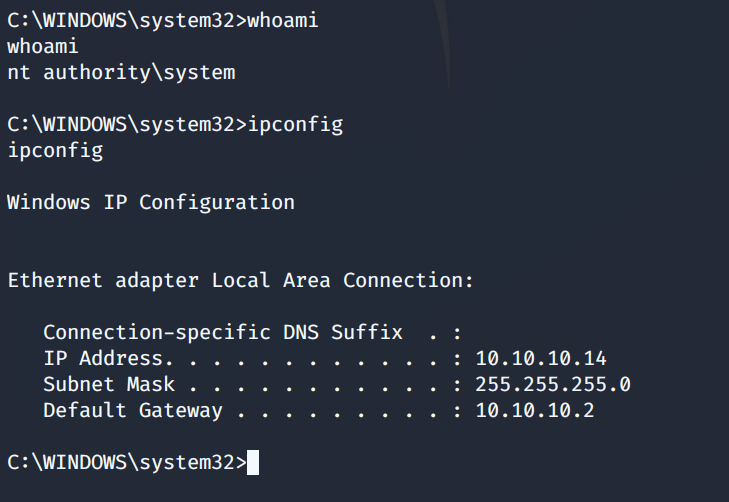Screen dimensions: 729x502
Task: Click the 'Local Area Connection:' text
Action: pyautogui.click(x=343, y=280)
